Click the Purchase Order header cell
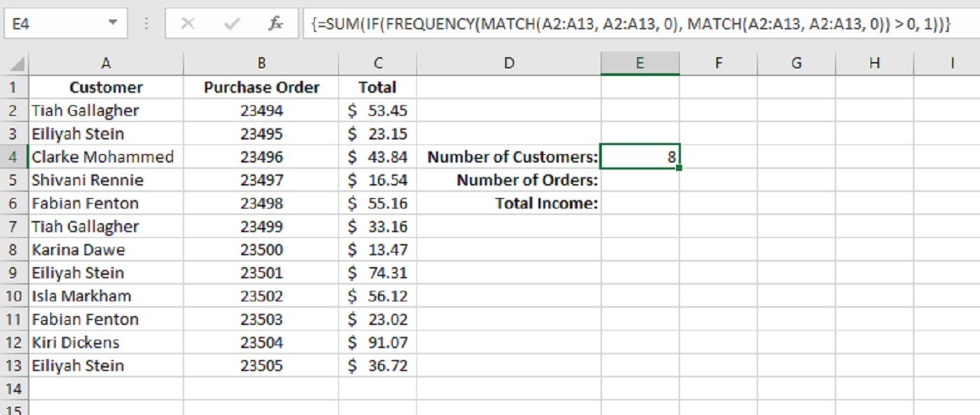This screenshot has width=980, height=415. (x=262, y=87)
